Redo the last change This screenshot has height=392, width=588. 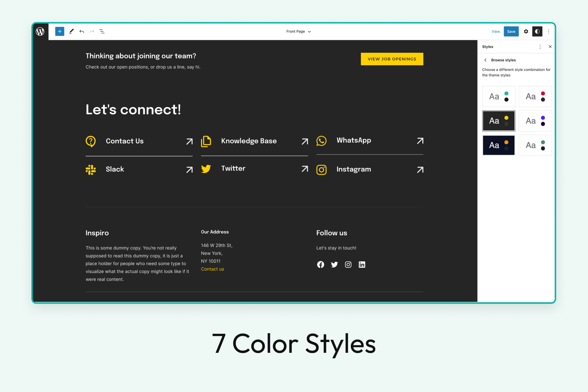92,31
